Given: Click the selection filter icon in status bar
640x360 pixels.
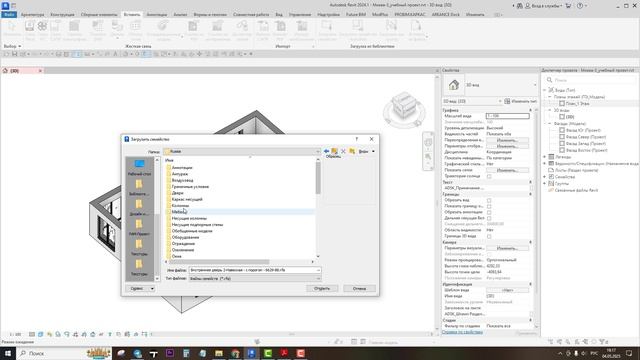Looking at the screenshot, I should 602,342.
